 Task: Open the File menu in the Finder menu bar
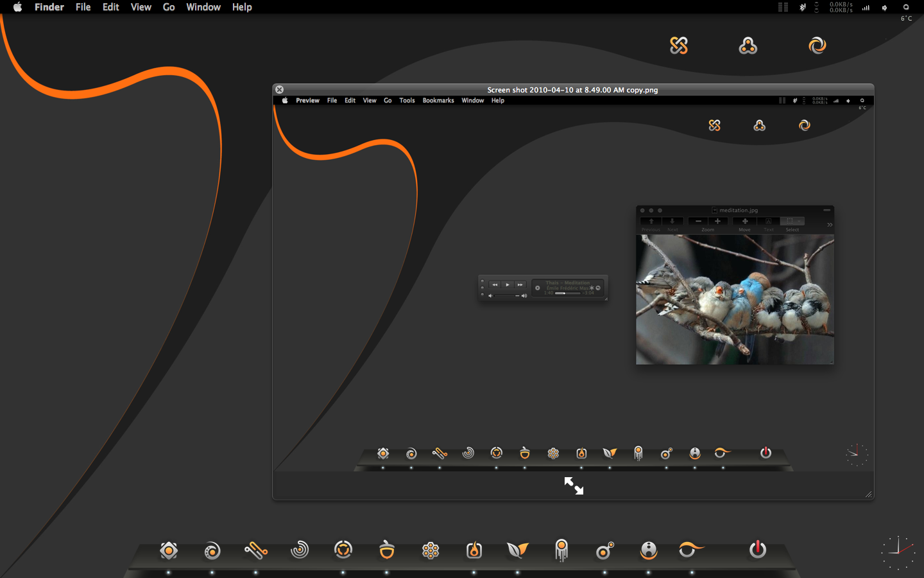[x=83, y=7]
